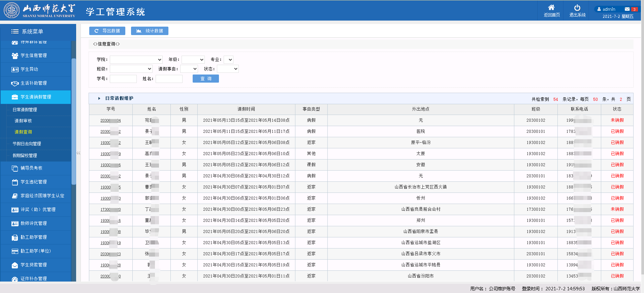
Task: Click the 辅导员考核 icon
Action: click(x=15, y=168)
